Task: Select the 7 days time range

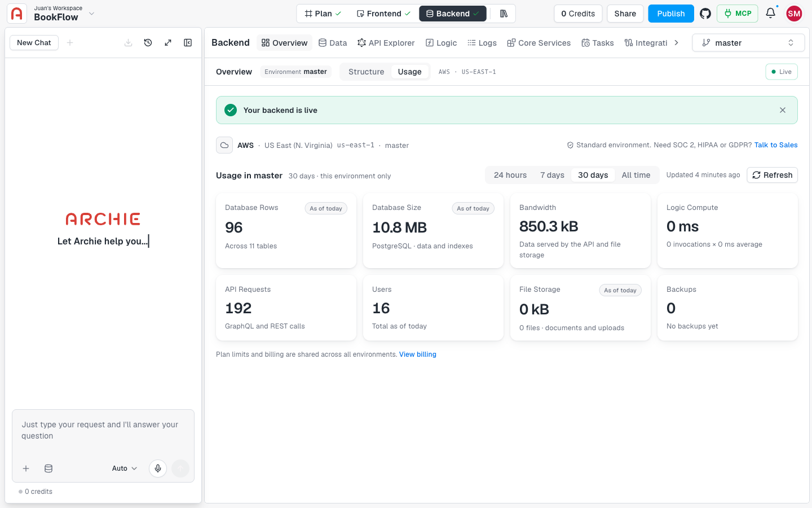Action: point(552,175)
